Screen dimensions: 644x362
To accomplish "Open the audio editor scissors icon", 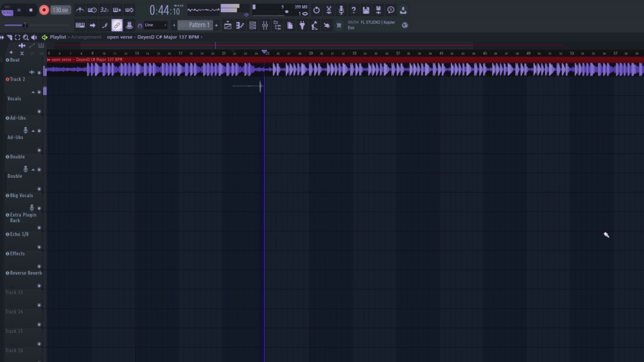I will point(329,10).
